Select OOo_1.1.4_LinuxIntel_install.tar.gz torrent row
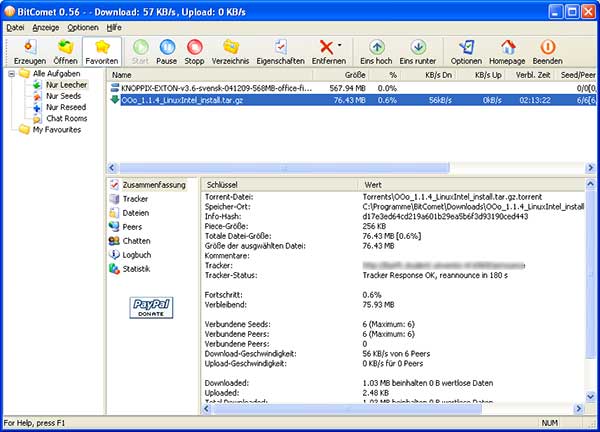 pos(352,100)
